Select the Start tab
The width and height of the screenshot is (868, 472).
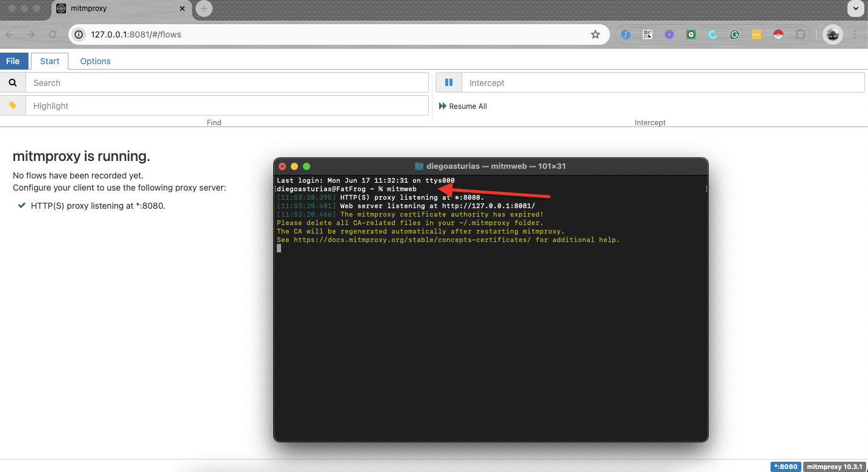(x=50, y=61)
